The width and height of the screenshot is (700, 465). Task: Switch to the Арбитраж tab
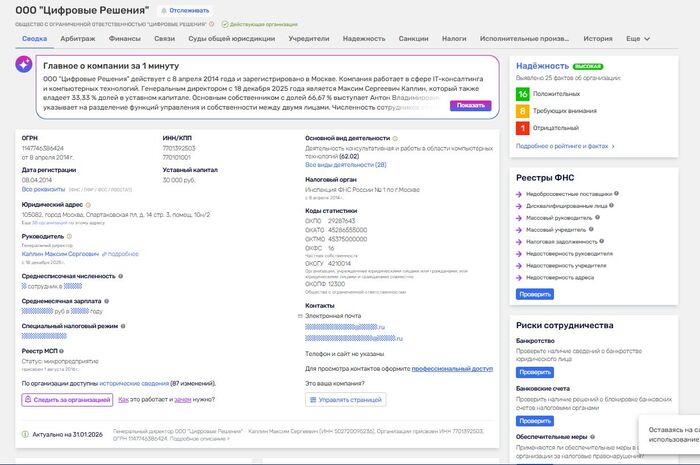(x=77, y=38)
